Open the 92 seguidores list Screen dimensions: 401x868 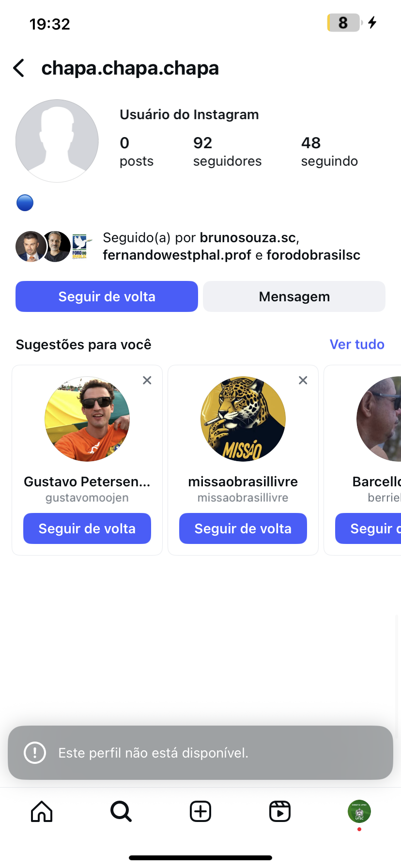pos(227,151)
